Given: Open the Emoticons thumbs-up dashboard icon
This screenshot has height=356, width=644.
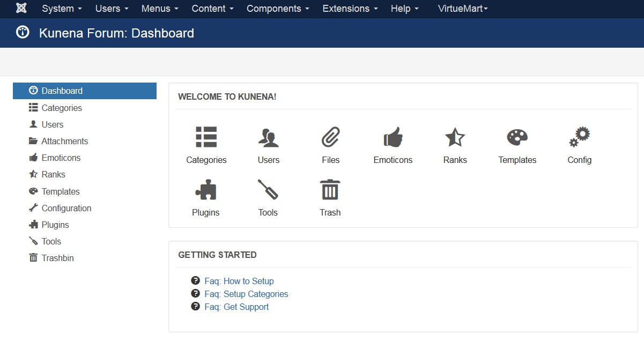Looking at the screenshot, I should pyautogui.click(x=393, y=137).
